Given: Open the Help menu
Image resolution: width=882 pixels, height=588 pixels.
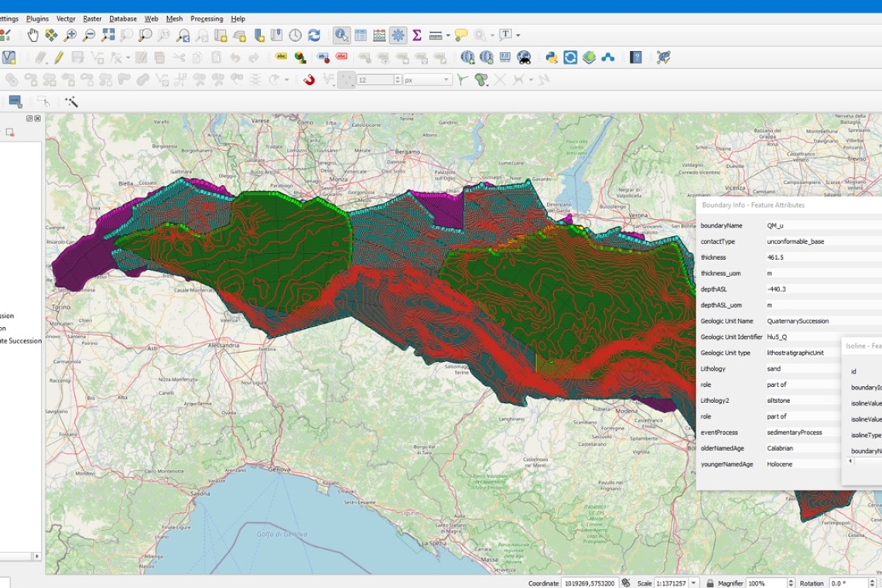Looking at the screenshot, I should click(238, 19).
